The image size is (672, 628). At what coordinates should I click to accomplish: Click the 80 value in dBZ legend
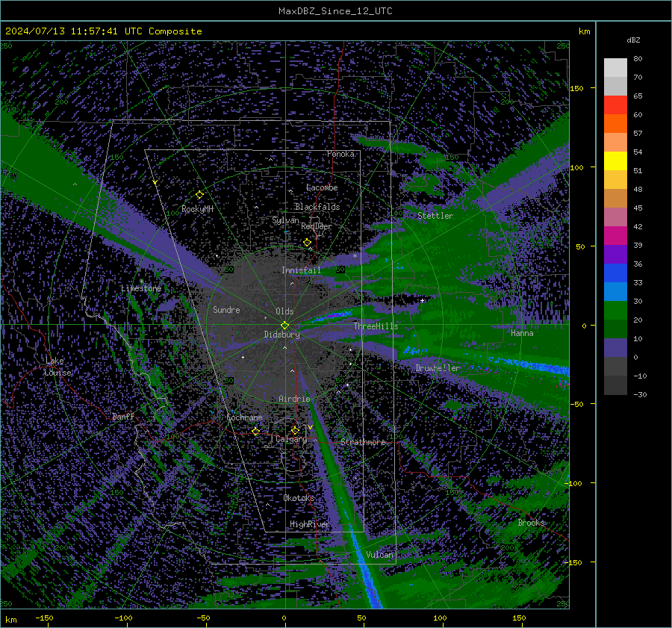(x=638, y=59)
